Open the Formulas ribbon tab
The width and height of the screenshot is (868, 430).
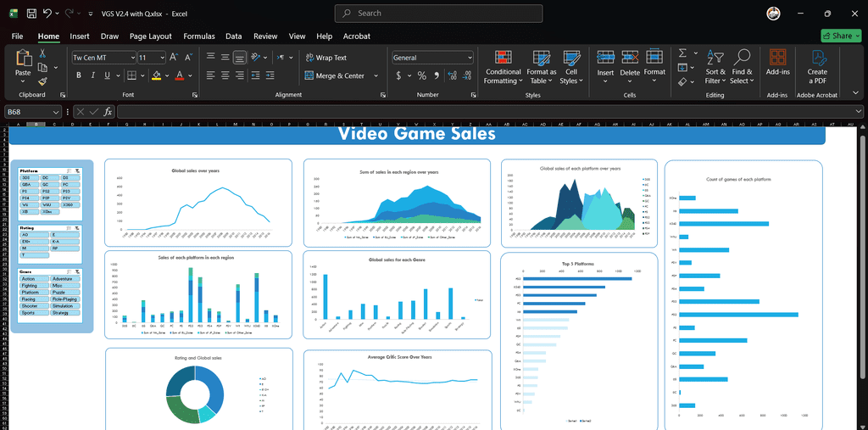199,36
